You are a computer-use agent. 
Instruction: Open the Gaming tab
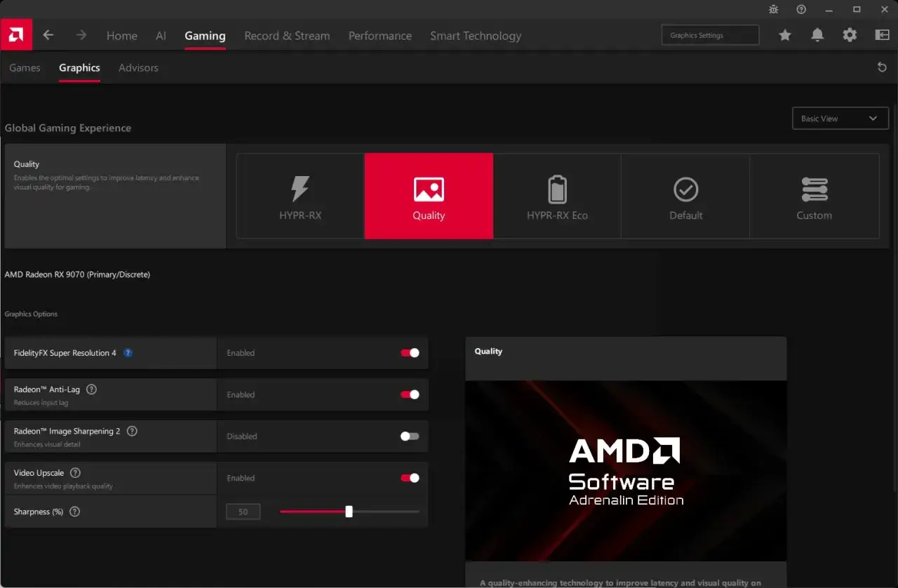coord(205,36)
